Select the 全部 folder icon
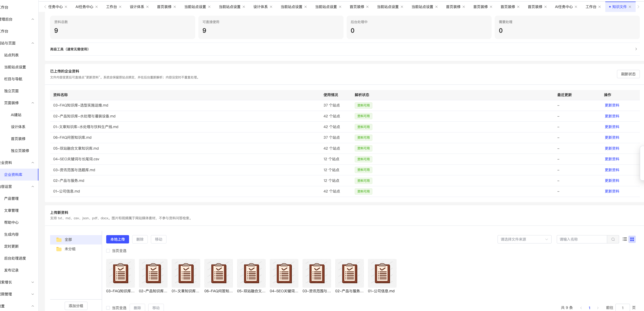 pos(59,240)
